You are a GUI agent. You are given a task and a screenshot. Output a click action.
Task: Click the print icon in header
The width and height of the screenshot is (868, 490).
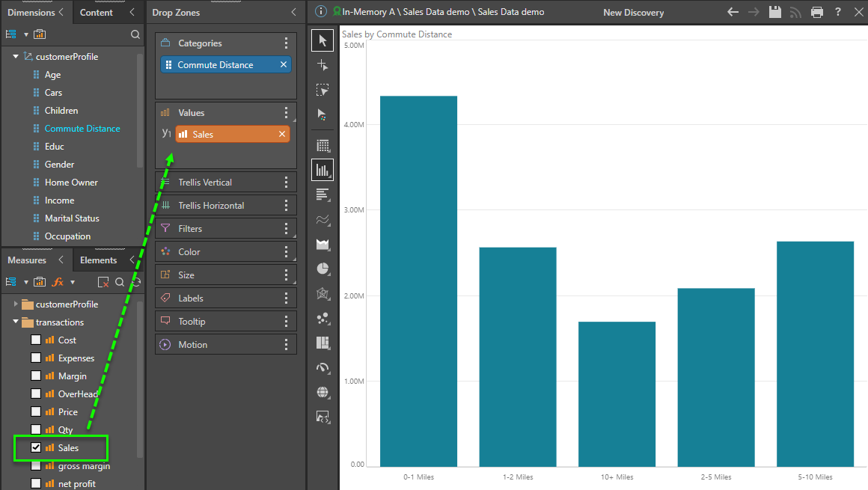click(x=817, y=12)
